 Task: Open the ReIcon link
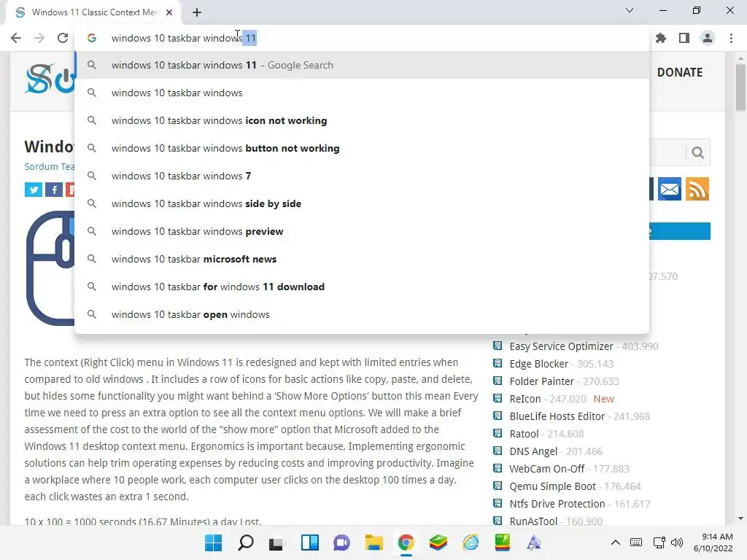tap(525, 399)
